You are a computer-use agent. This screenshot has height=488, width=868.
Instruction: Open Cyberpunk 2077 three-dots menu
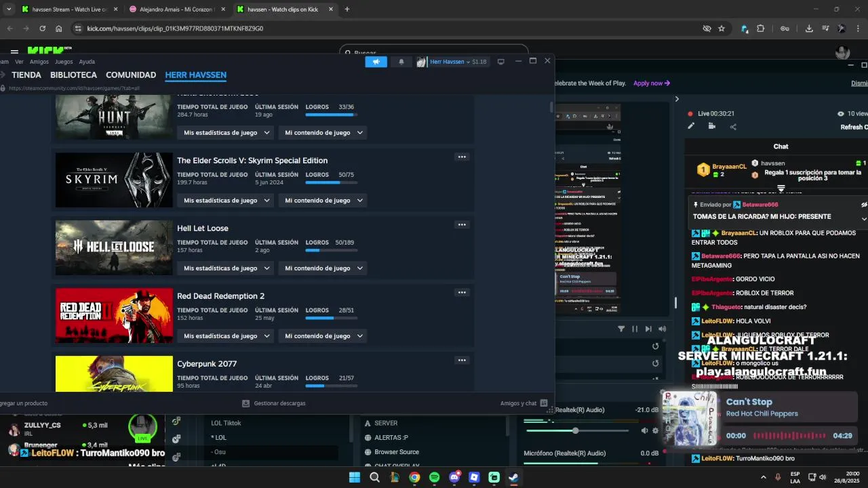pos(462,360)
